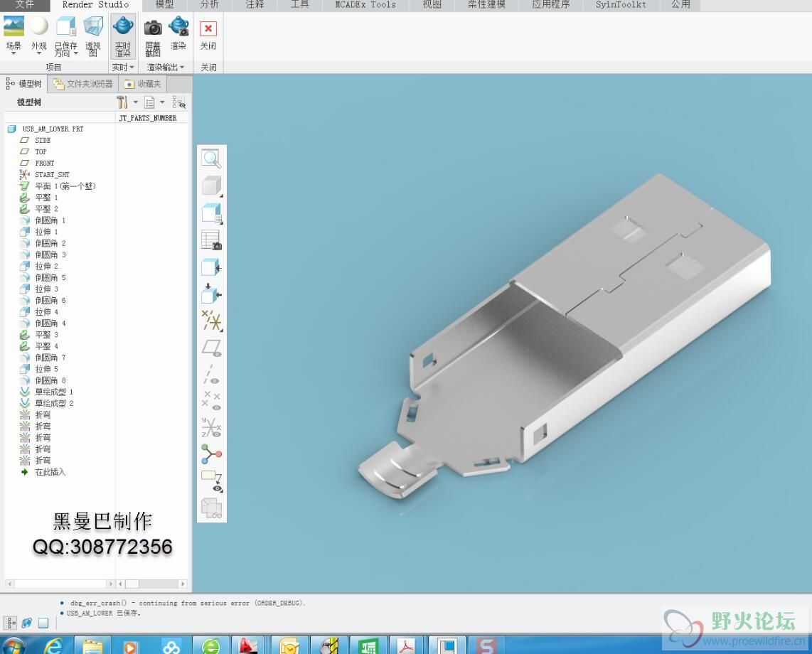Toggle 实时渲染 real-time rendering

coord(123,36)
